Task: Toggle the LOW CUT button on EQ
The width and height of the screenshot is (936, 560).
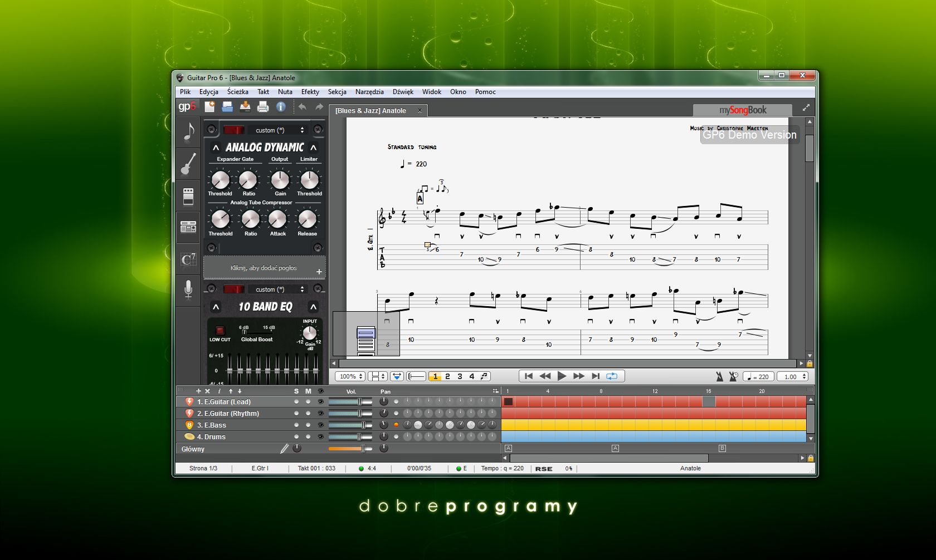Action: (x=220, y=330)
